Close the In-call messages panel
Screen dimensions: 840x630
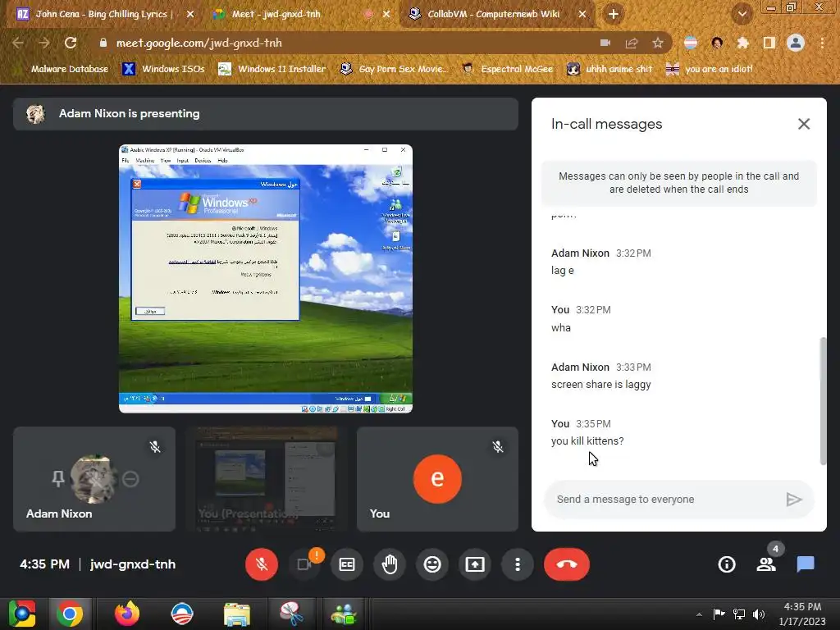pos(804,124)
